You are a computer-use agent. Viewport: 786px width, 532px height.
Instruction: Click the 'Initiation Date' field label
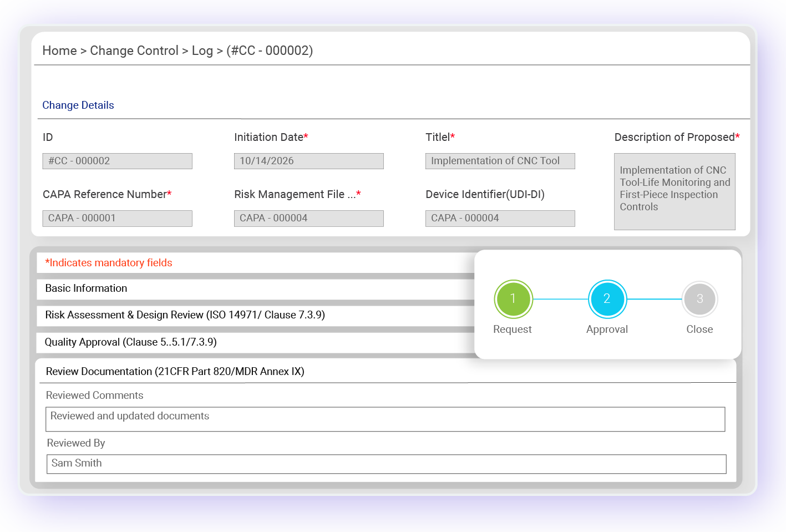(x=271, y=137)
